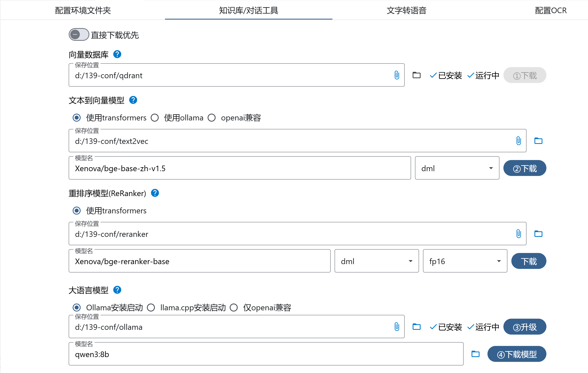Expand dml dropdown beside bge-base-zh-v1.5
Image resolution: width=588 pixels, height=373 pixels.
(457, 168)
